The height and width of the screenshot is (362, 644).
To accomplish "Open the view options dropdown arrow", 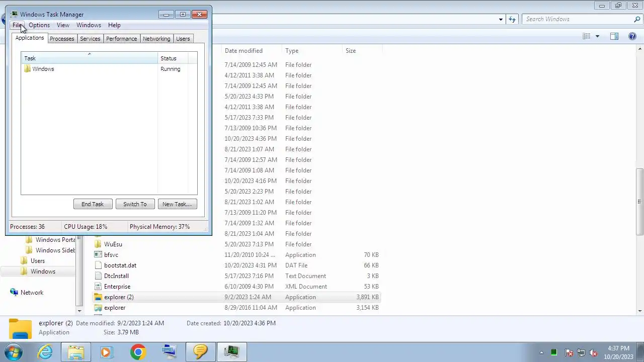I will pos(597,36).
